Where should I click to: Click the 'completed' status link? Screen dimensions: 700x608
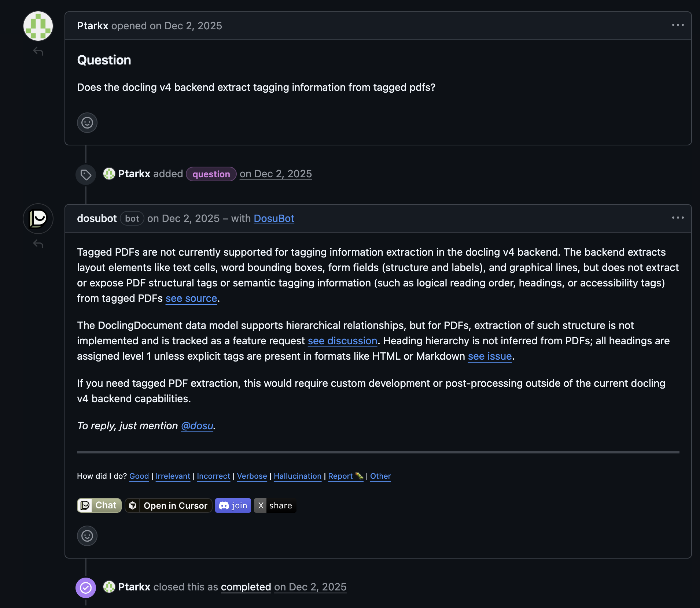246,587
